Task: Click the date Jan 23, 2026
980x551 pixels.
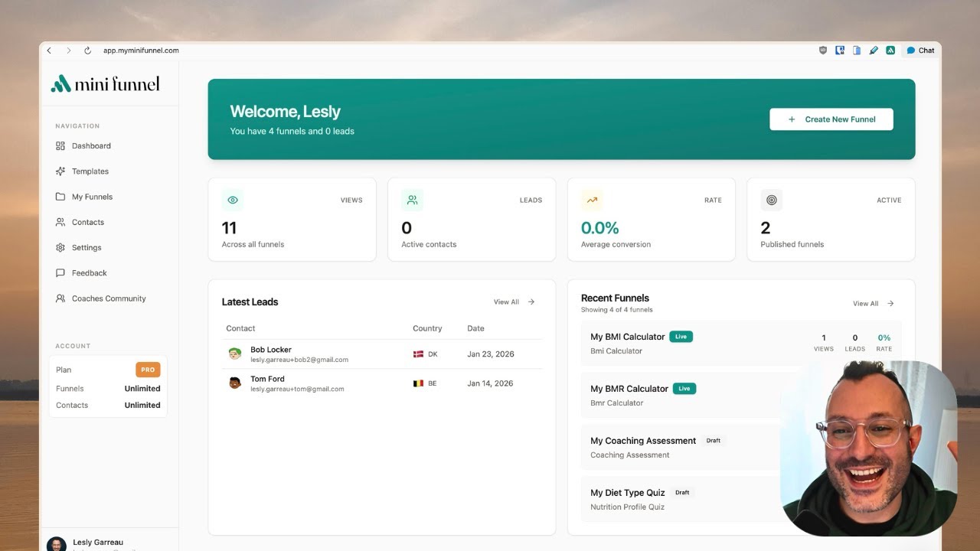Action: point(491,354)
